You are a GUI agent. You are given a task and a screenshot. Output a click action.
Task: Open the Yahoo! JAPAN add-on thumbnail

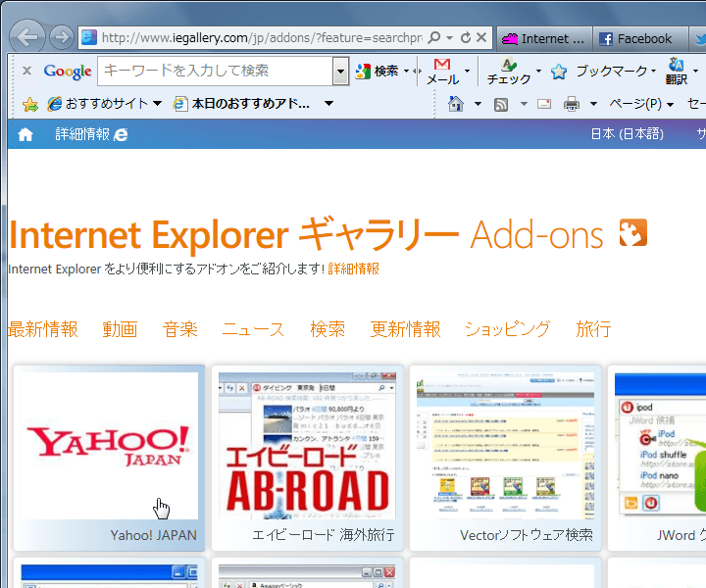coord(109,458)
